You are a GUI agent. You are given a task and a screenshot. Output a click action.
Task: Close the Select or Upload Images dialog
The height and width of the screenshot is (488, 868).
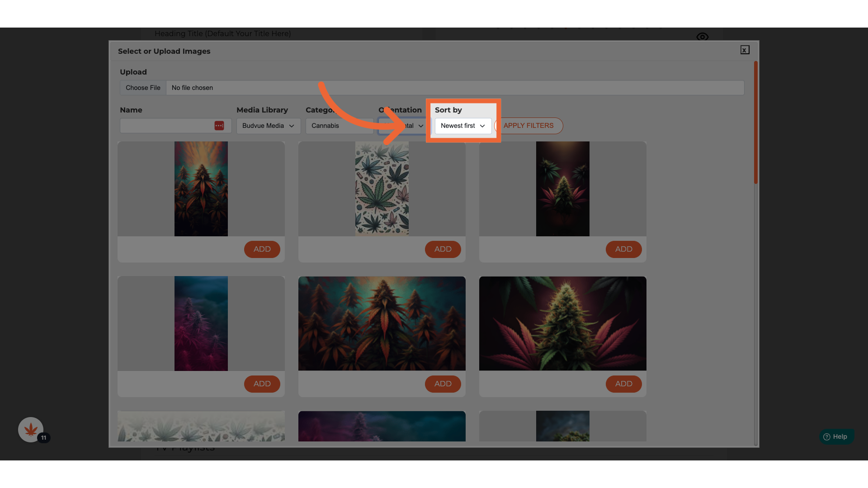[745, 50]
